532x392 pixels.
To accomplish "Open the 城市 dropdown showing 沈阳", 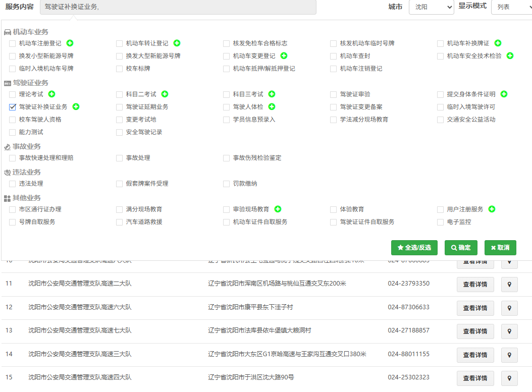I will (x=432, y=7).
